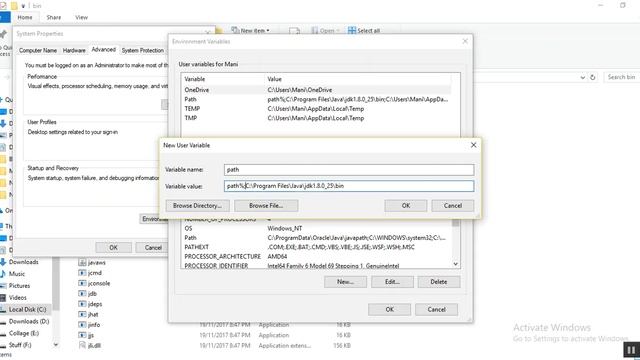The width and height of the screenshot is (640, 360).
Task: Select jinfo file icon
Action: [82, 325]
